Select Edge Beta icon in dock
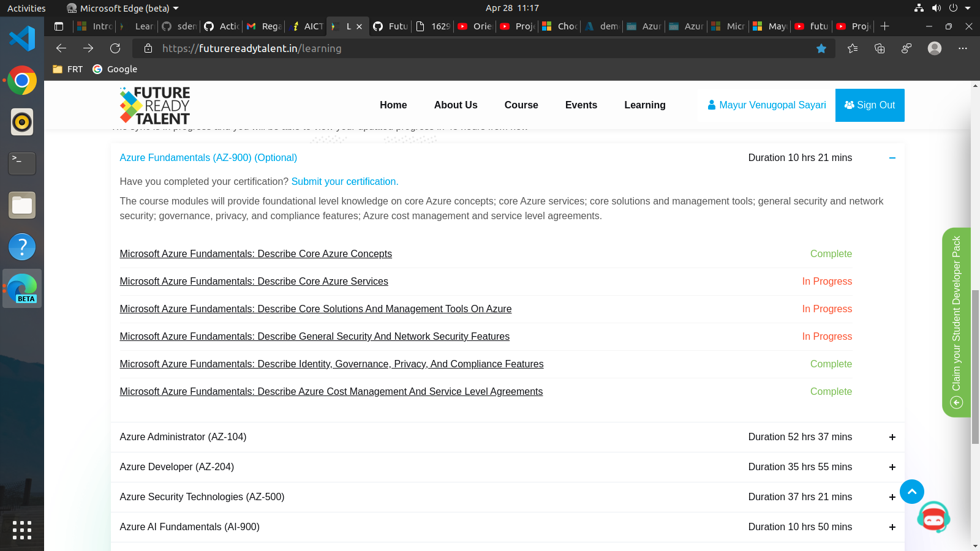 click(22, 288)
